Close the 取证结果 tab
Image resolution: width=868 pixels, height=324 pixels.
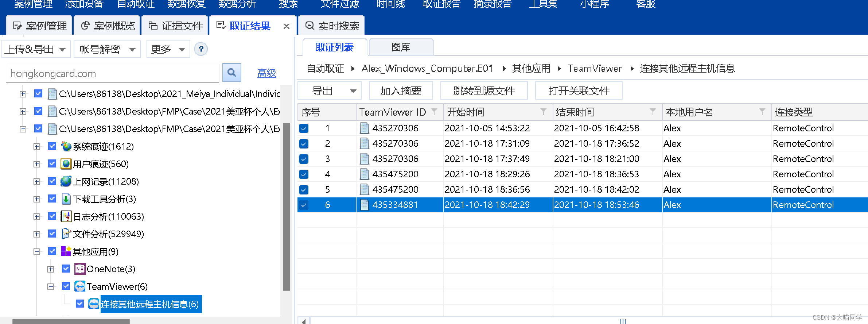(287, 26)
